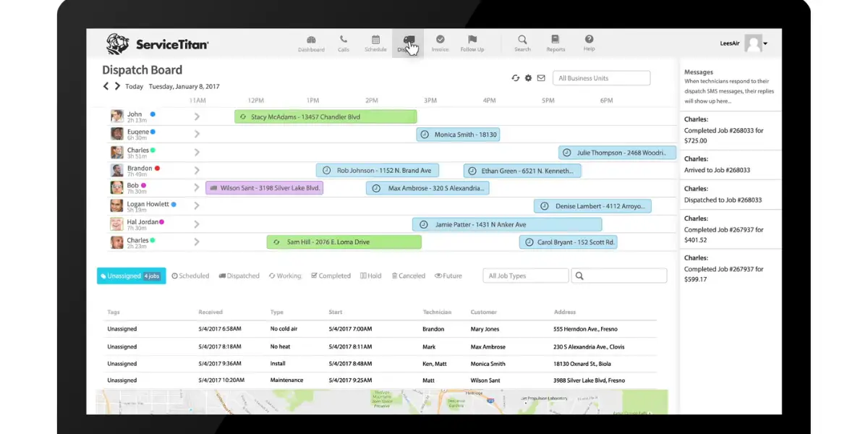Go to previous day arrow
Image resolution: width=868 pixels, height=434 pixels.
(x=106, y=86)
